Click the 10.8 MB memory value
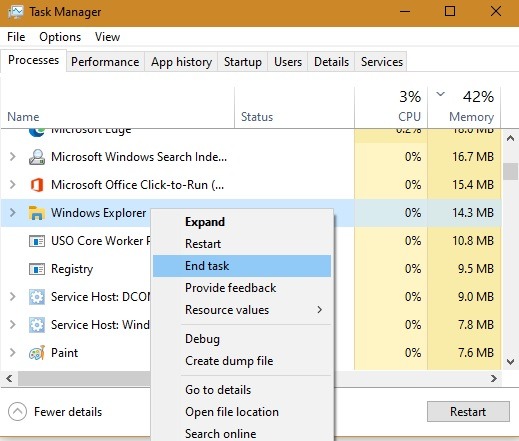The image size is (519, 441). 473,241
